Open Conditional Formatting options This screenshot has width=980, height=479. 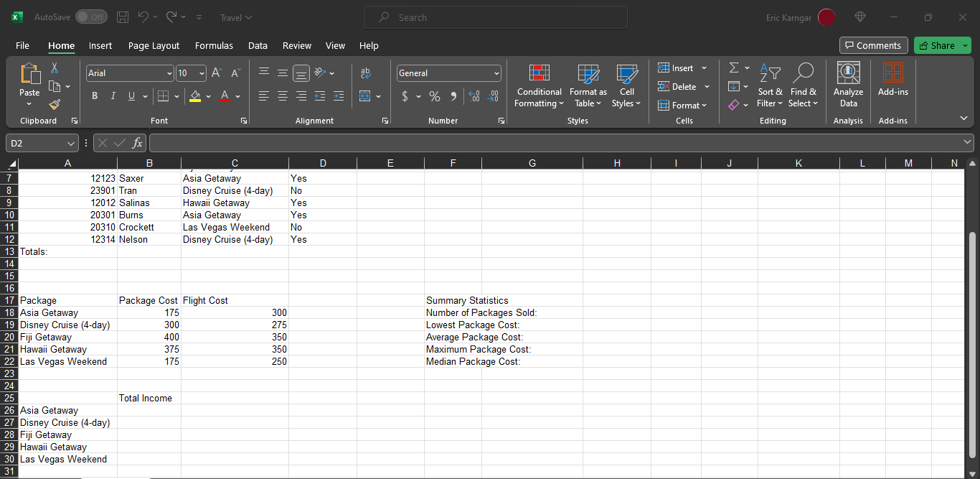(x=539, y=85)
